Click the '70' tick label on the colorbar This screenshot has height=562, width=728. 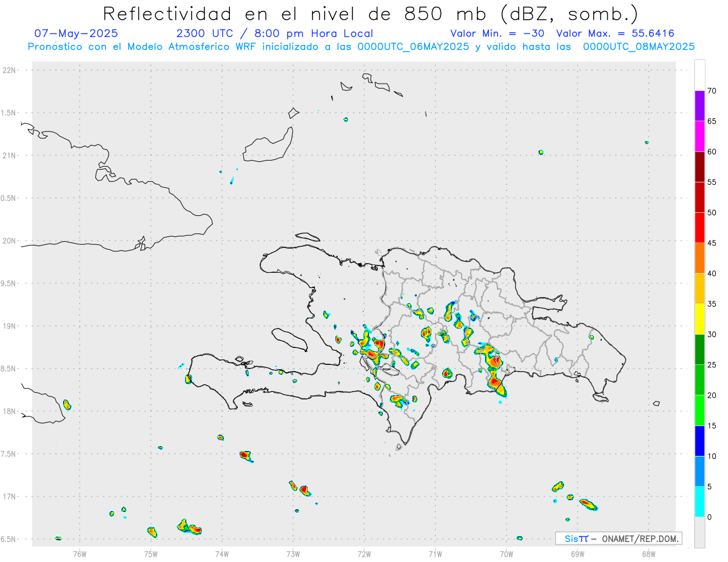712,91
